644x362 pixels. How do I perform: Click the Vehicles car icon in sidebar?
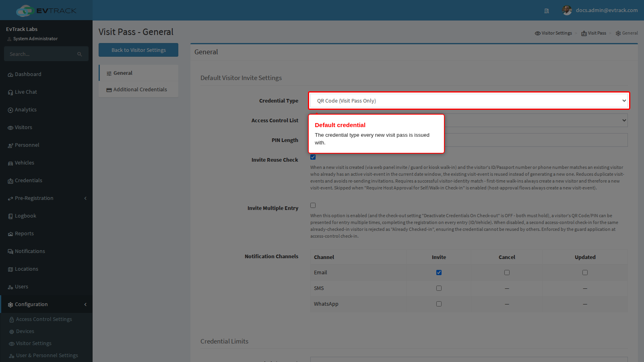[10, 163]
